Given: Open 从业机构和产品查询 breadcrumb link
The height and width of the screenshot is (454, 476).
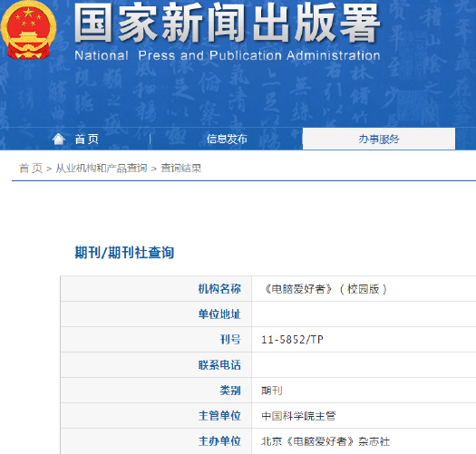Looking at the screenshot, I should [102, 169].
